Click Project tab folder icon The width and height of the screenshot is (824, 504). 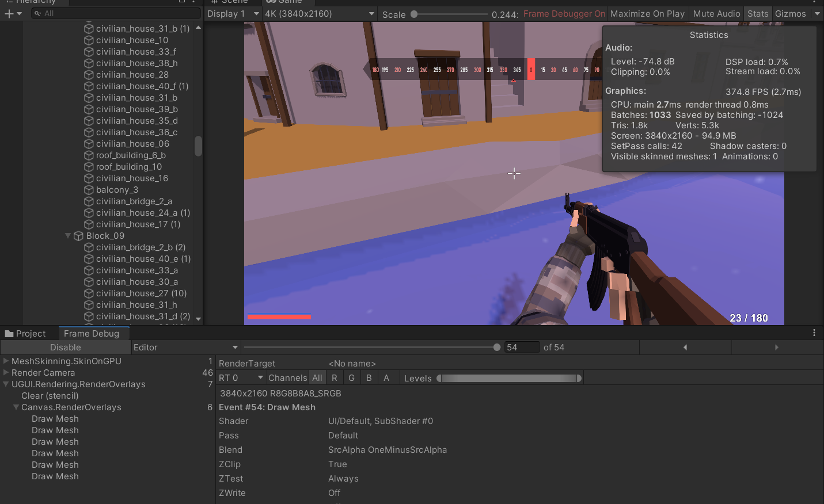point(9,334)
